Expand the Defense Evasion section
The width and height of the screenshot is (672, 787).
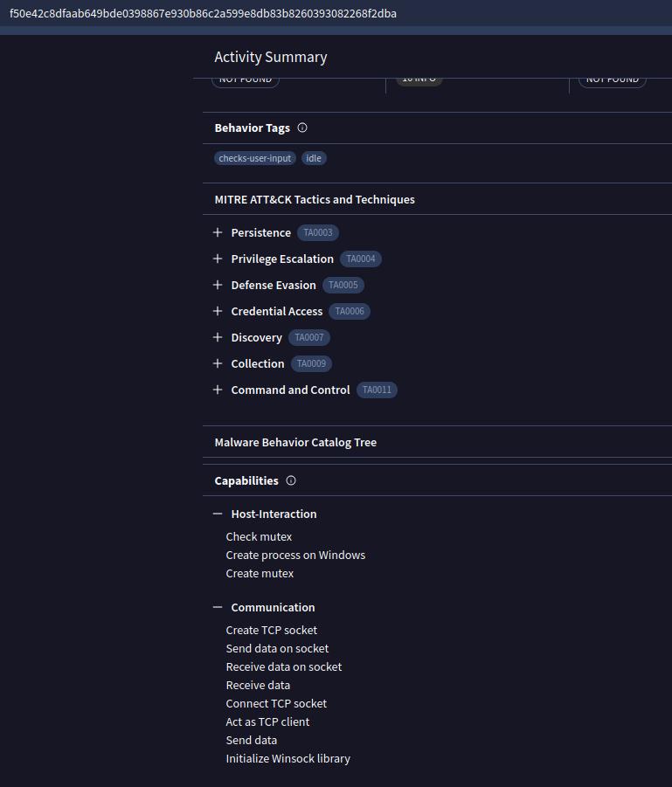(x=218, y=285)
